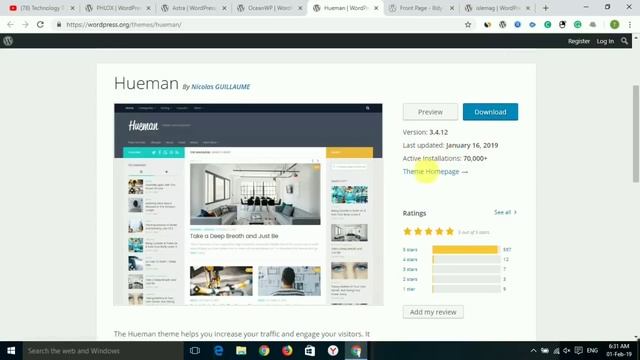Click the ENG language indicator
The width and height of the screenshot is (640, 360).
(592, 351)
